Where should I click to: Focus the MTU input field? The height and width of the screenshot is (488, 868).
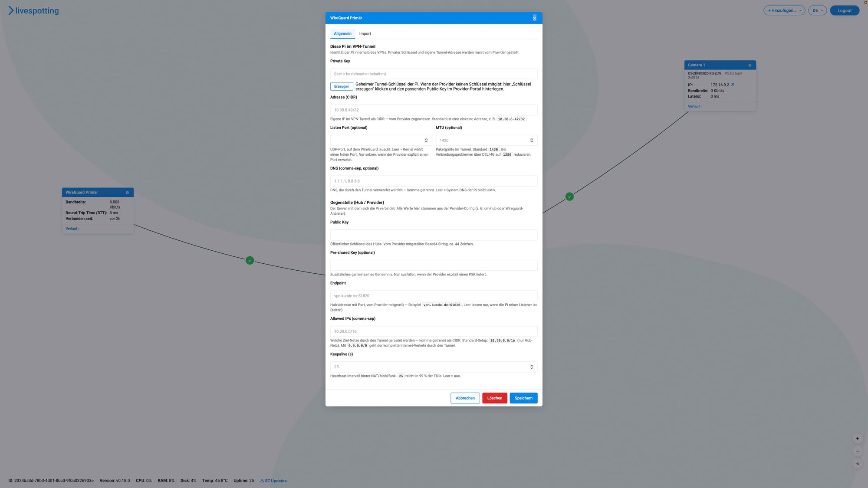[487, 140]
